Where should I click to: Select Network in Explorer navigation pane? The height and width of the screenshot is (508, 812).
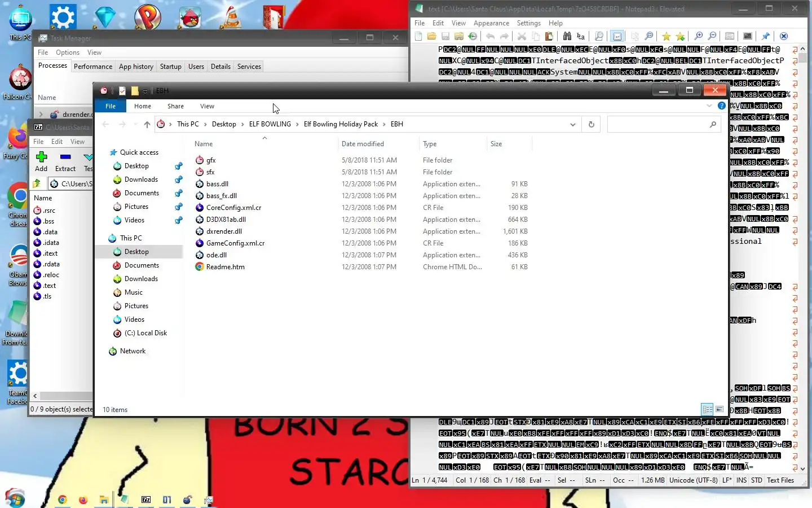tap(133, 351)
